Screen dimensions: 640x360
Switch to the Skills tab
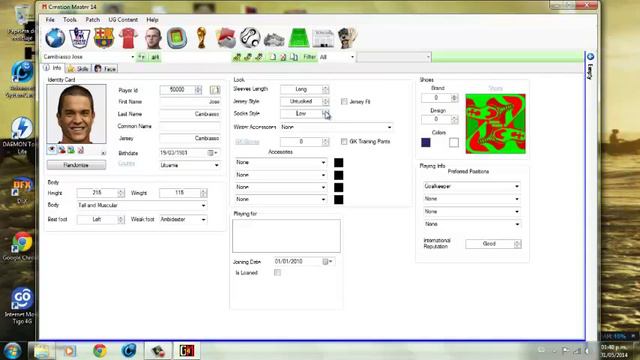tap(78, 69)
